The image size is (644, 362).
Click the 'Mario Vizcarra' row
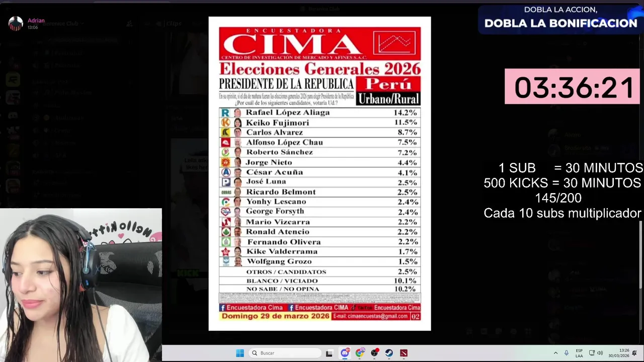click(x=319, y=222)
